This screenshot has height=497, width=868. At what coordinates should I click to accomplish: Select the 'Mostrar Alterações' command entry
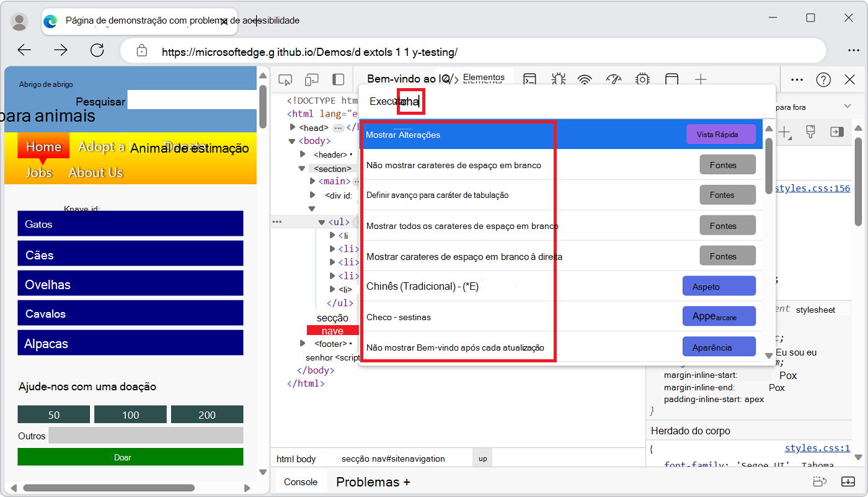pos(458,135)
